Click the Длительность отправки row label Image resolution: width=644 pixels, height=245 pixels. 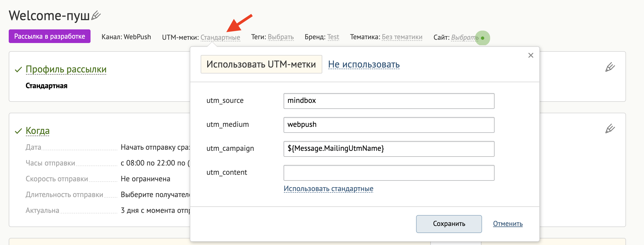[x=64, y=195]
